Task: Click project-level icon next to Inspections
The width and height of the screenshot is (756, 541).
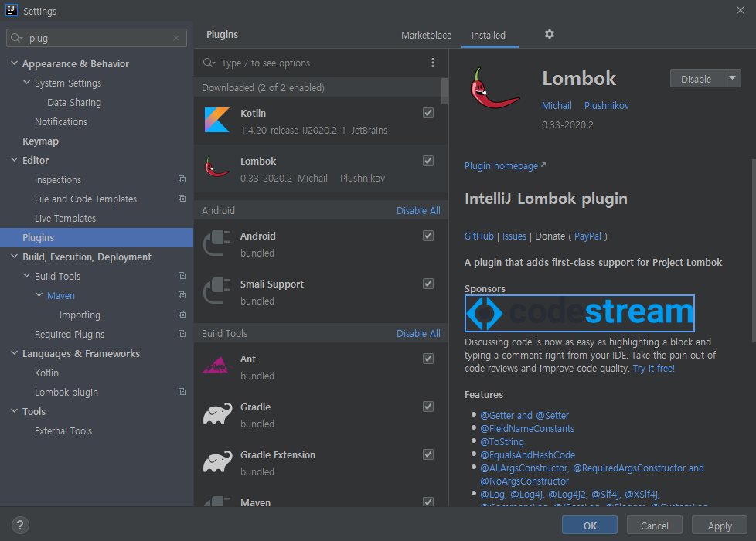Action: click(x=182, y=179)
